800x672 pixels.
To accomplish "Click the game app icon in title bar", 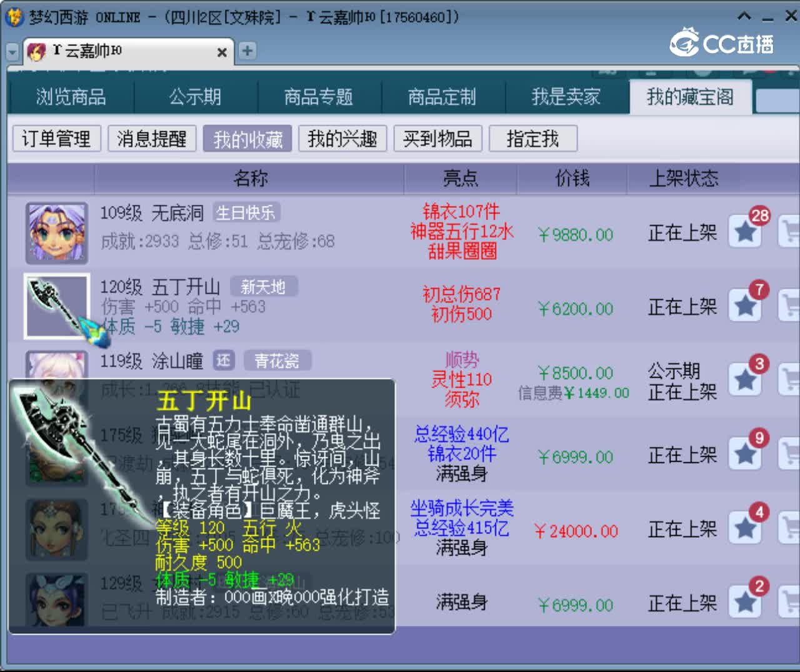I will coord(14,17).
